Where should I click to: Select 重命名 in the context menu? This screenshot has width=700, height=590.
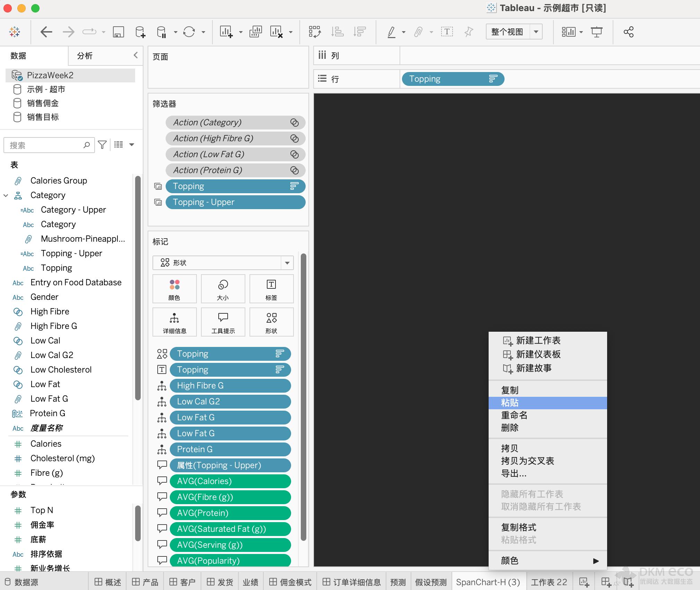(x=514, y=415)
